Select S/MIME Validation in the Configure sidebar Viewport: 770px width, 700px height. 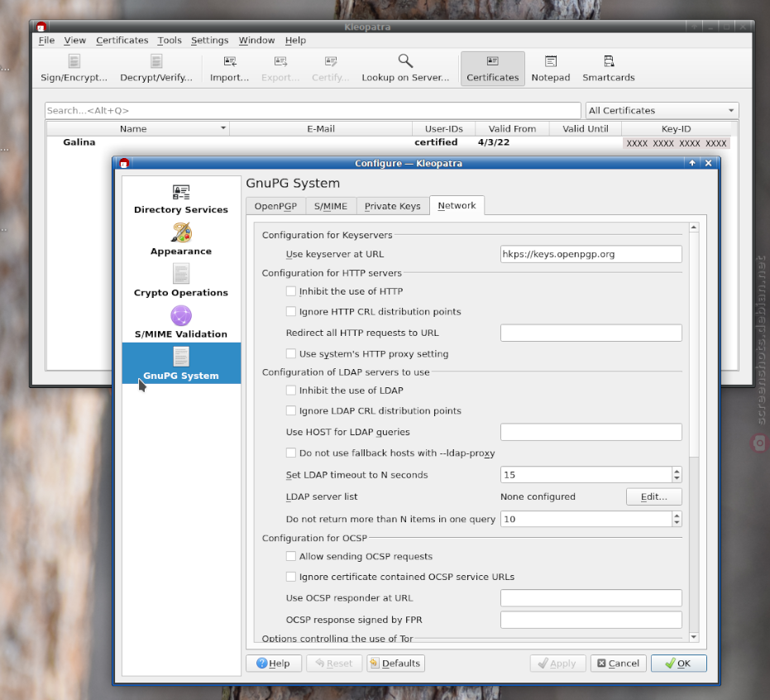click(181, 322)
